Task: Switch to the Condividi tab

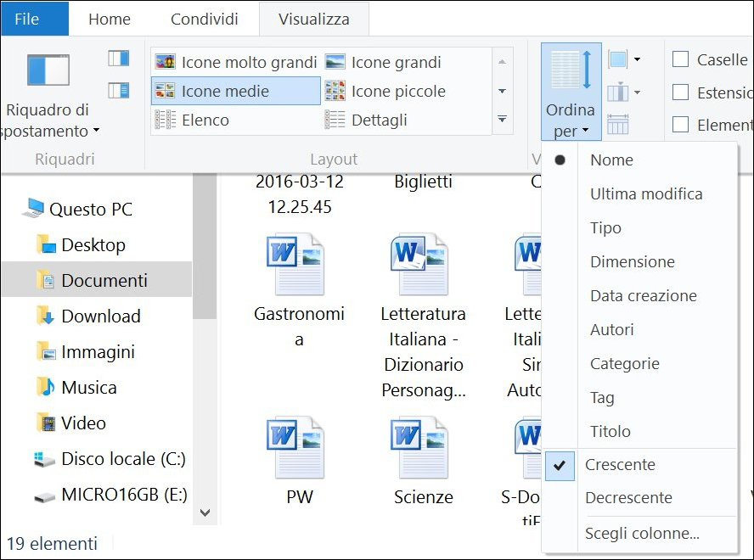Action: tap(204, 19)
